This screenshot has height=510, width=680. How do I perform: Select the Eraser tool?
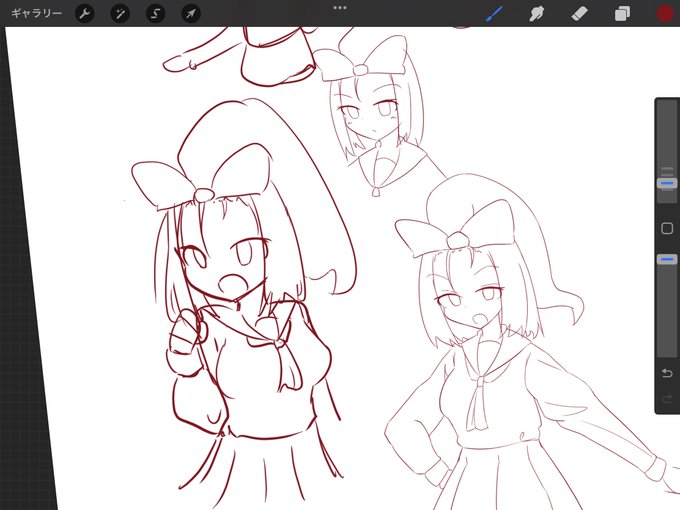click(580, 13)
